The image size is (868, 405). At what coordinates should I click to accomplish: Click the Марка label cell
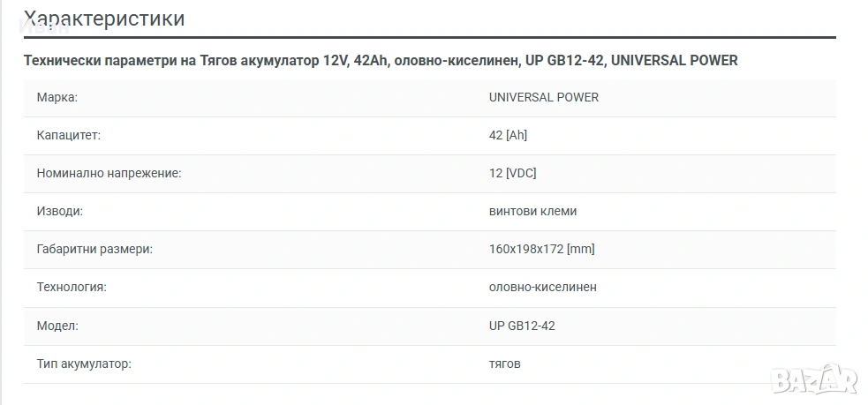point(57,97)
